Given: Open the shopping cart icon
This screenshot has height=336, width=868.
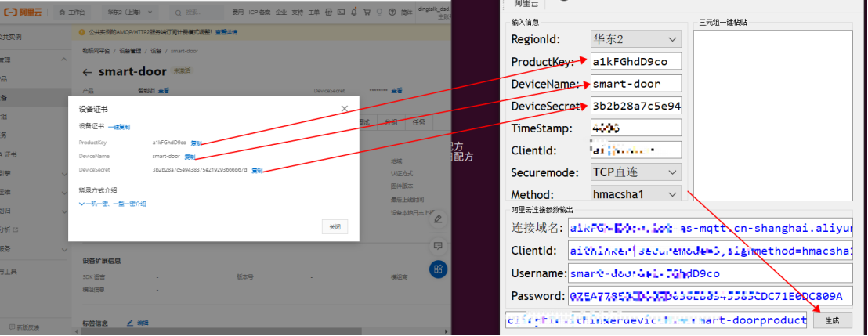Looking at the screenshot, I should 367,13.
